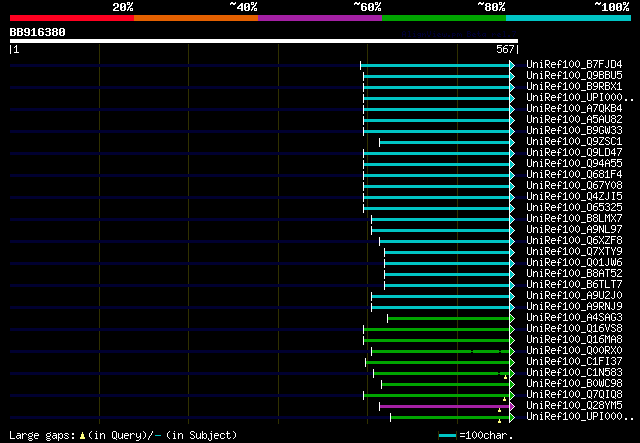Click the cyan end arrow on O65325 row
Screen dimensions: 640x443
(512, 209)
